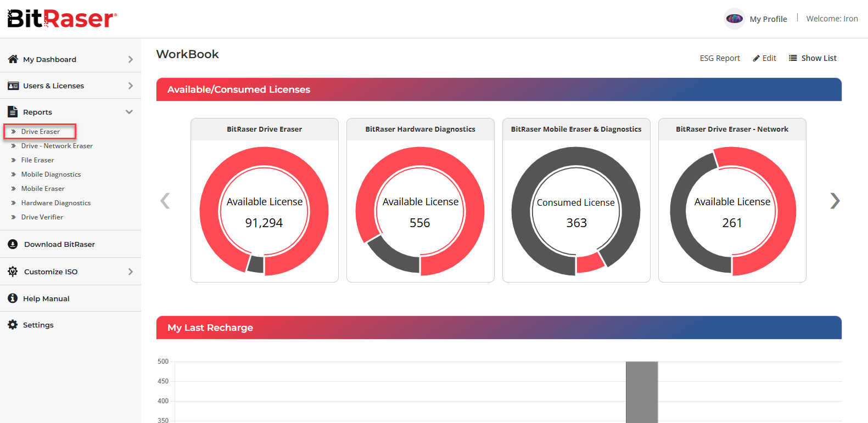
Task: Click the Reports document icon
Action: pyautogui.click(x=13, y=111)
